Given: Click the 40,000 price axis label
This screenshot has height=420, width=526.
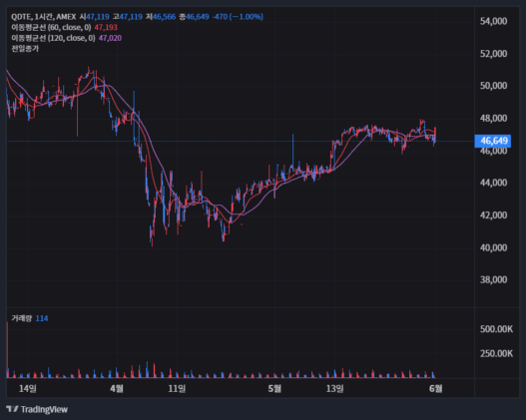Looking at the screenshot, I should (x=493, y=247).
